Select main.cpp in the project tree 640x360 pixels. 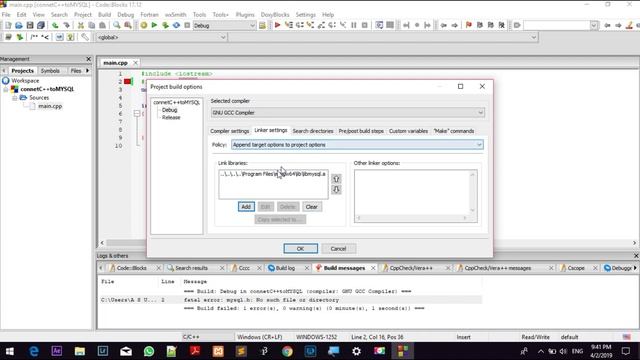pyautogui.click(x=50, y=106)
